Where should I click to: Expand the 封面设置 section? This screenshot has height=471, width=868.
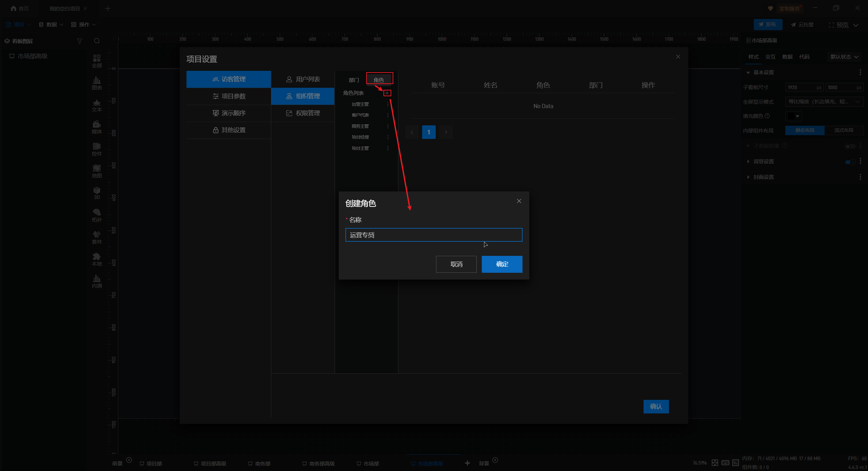click(763, 177)
